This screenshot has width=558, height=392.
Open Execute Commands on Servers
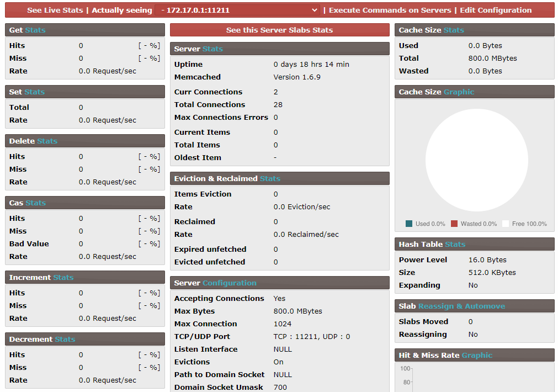click(391, 10)
